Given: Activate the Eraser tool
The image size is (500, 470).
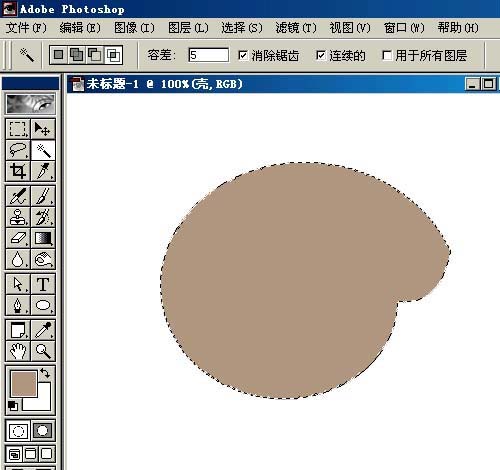Looking at the screenshot, I should coord(18,238).
